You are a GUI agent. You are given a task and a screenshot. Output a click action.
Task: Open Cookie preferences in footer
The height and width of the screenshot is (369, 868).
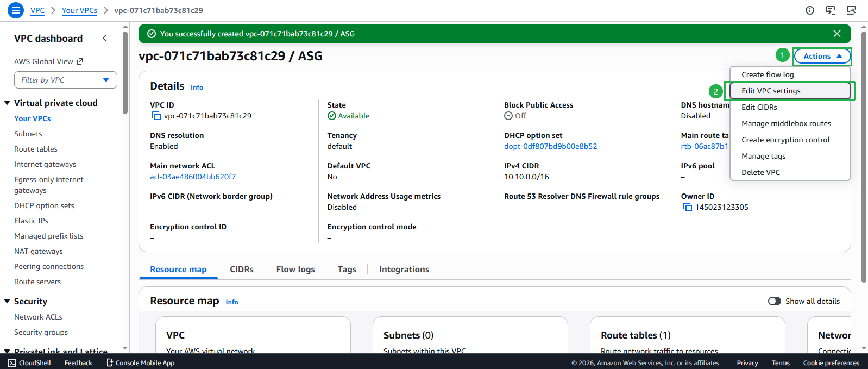[x=831, y=363]
